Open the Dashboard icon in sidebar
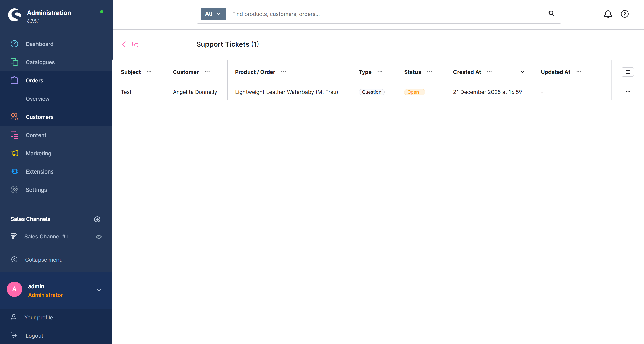Image resolution: width=644 pixels, height=344 pixels. [x=14, y=44]
